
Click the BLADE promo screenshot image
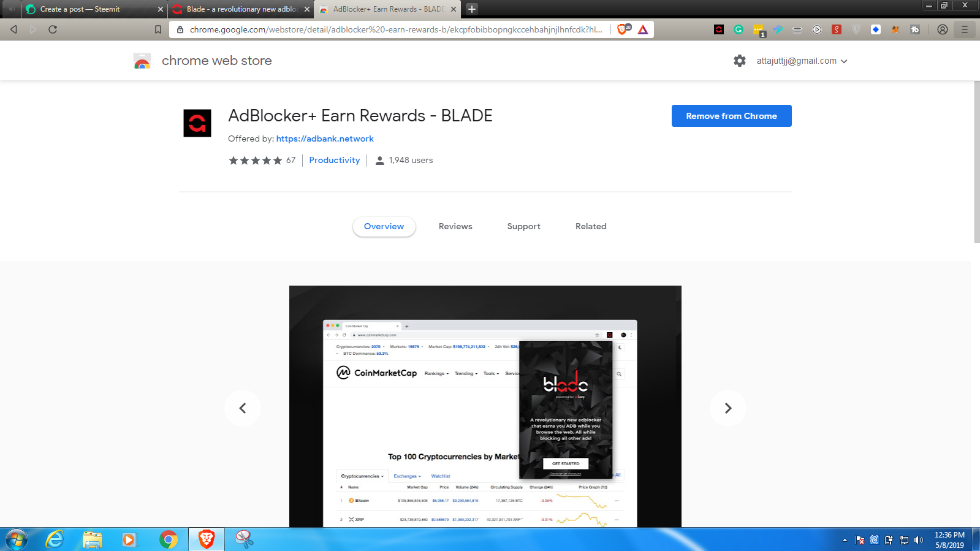[x=485, y=406]
